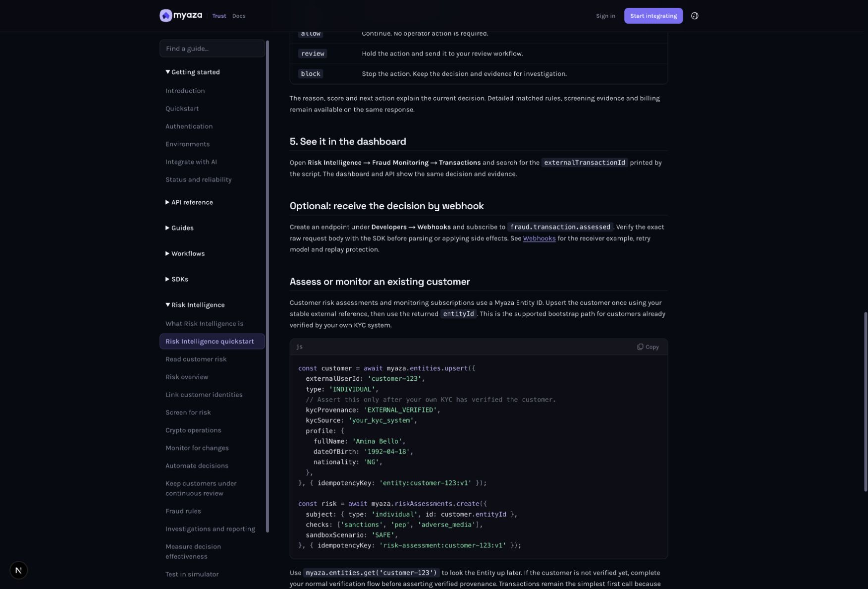Open Measure decision effectiveness

(193, 551)
